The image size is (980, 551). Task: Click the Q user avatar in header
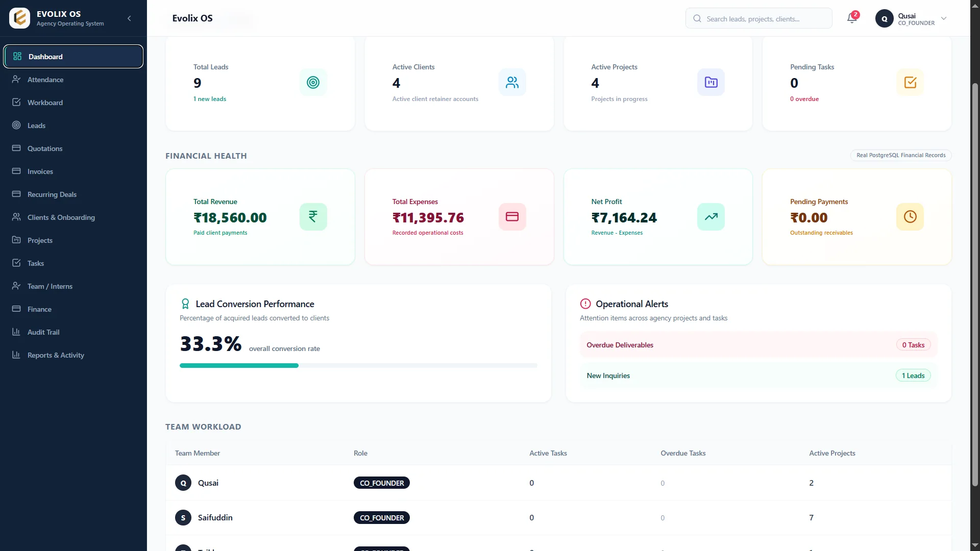884,18
